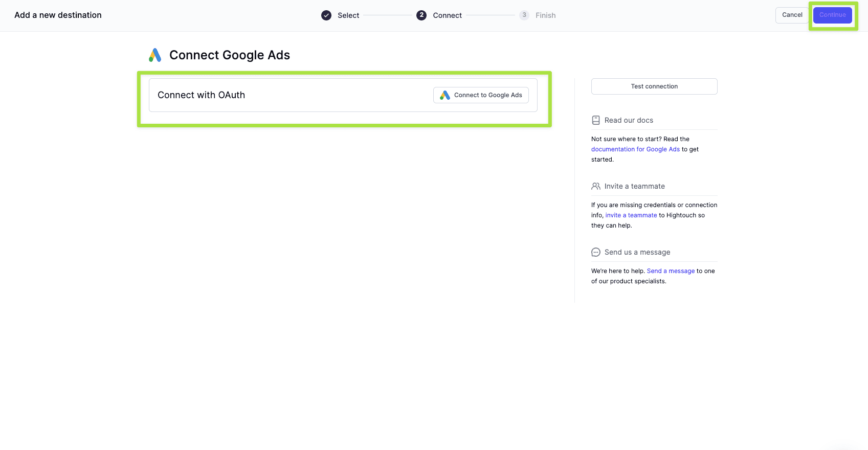Open the Send a message link

click(671, 271)
